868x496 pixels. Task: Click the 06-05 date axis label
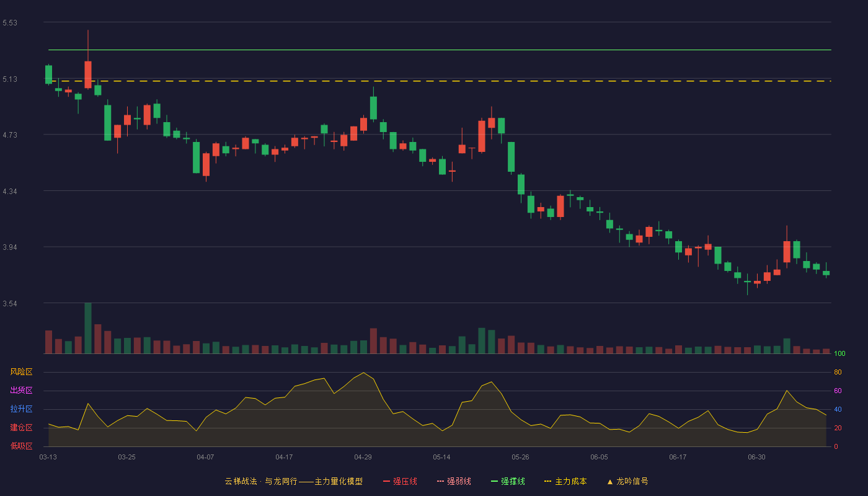point(599,457)
